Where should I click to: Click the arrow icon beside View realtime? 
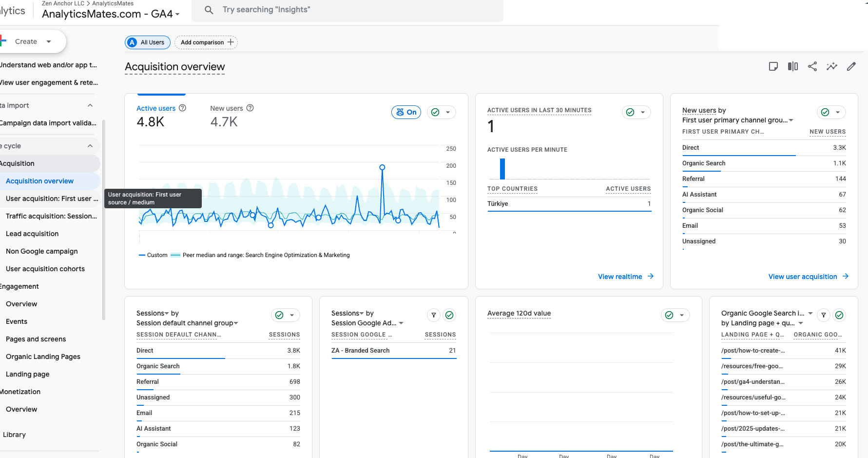[x=651, y=276]
